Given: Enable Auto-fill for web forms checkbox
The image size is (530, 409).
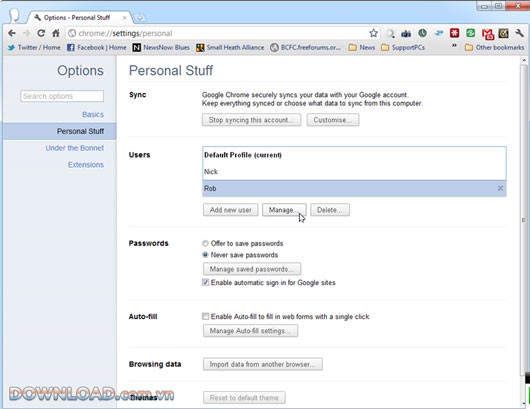Looking at the screenshot, I should (205, 316).
